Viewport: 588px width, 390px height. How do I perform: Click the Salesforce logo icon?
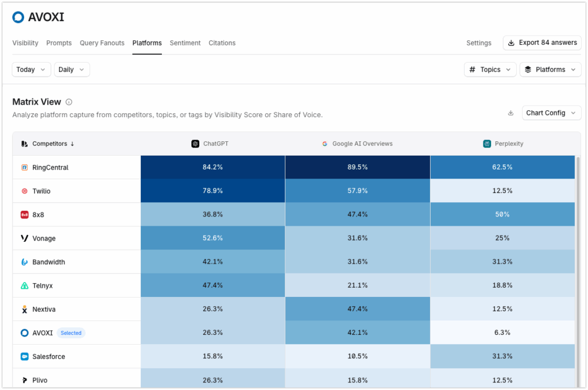pyautogui.click(x=23, y=356)
